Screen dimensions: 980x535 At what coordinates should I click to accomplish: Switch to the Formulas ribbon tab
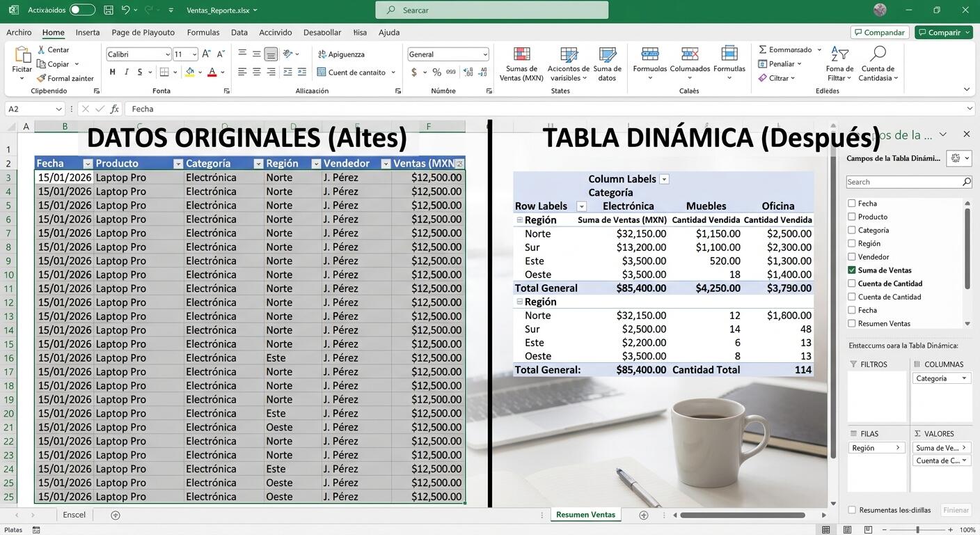(203, 32)
